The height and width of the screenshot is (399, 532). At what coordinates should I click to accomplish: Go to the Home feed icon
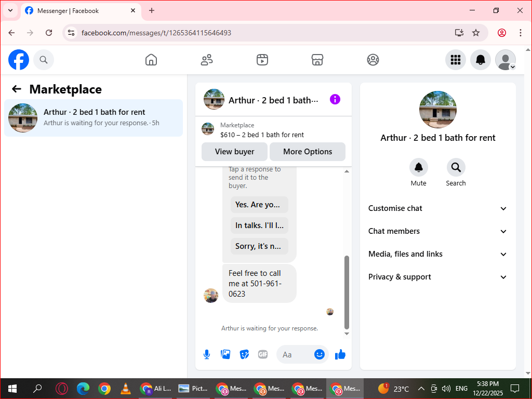(x=151, y=60)
